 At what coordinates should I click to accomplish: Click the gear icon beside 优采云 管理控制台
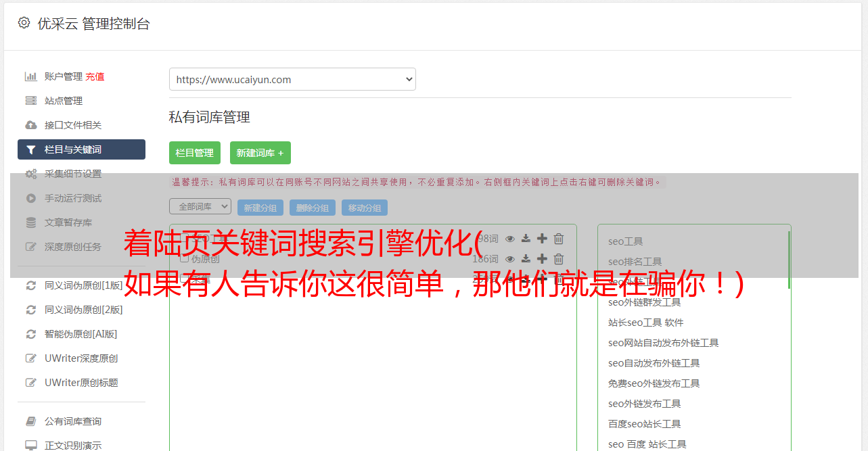click(x=24, y=23)
